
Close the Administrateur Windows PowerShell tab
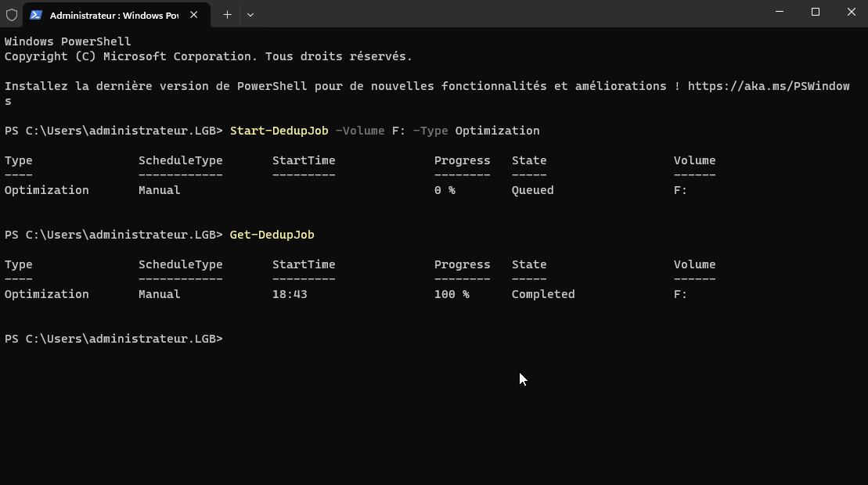(194, 15)
